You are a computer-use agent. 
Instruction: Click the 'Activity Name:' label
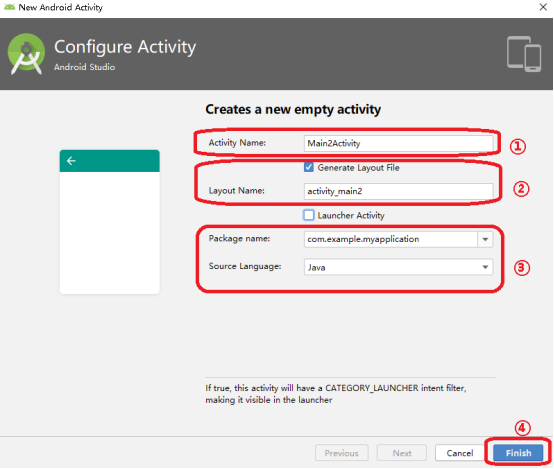(x=237, y=142)
